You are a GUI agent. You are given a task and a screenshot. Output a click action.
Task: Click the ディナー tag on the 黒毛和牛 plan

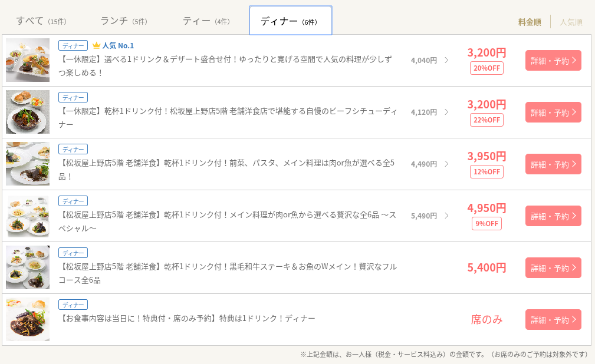coord(73,253)
